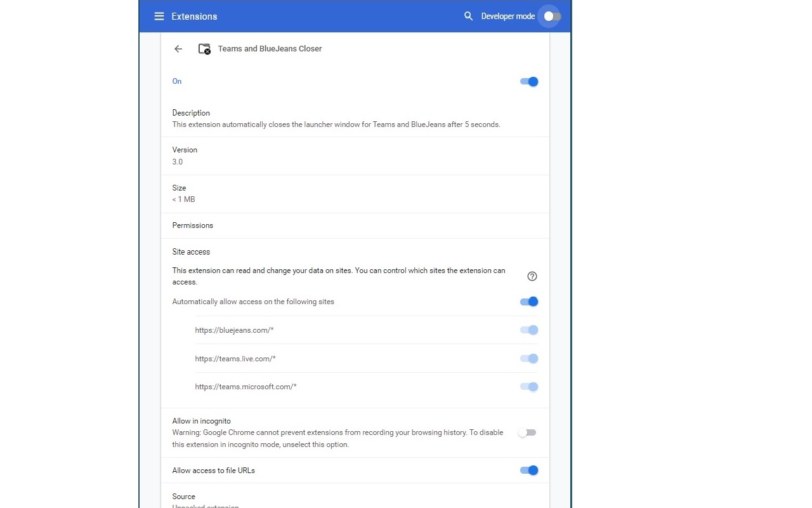The image size is (812, 508).
Task: Click the site access explanation text
Action: pos(339,276)
